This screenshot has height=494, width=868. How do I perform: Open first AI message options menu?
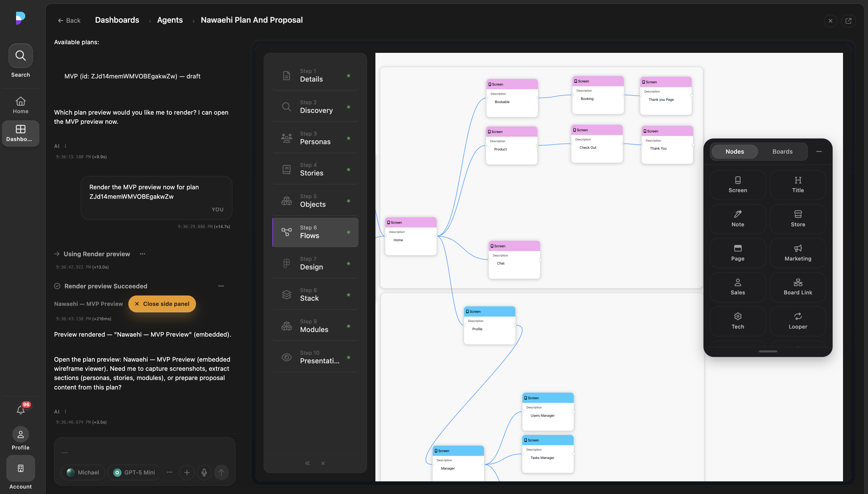65,146
